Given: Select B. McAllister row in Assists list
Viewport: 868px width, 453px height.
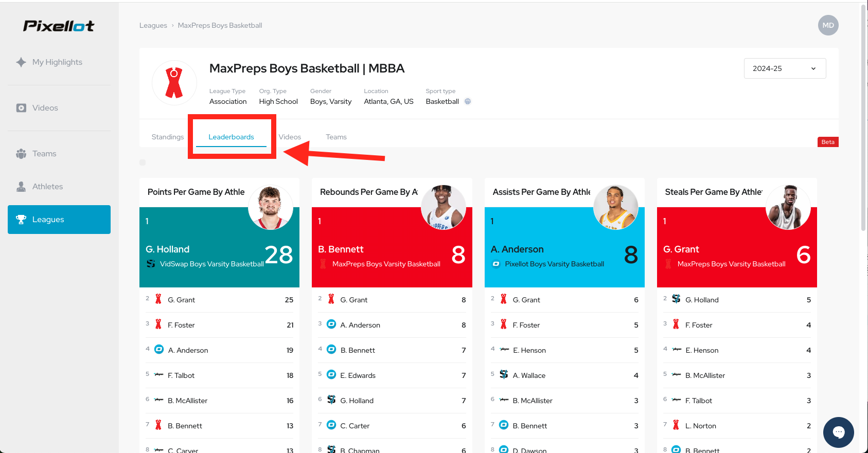Looking at the screenshot, I should point(564,401).
